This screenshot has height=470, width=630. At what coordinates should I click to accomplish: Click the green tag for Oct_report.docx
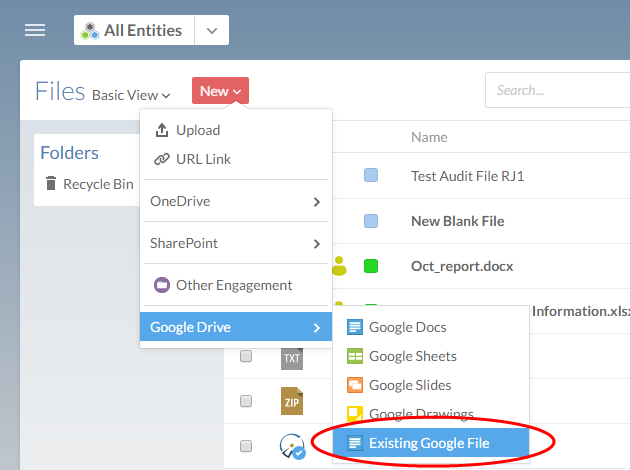[x=371, y=266]
